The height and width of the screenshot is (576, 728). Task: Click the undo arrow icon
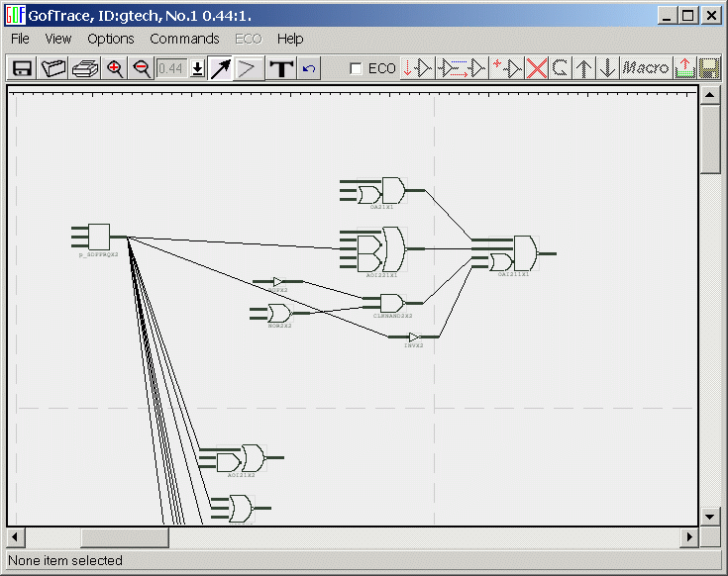tap(309, 68)
